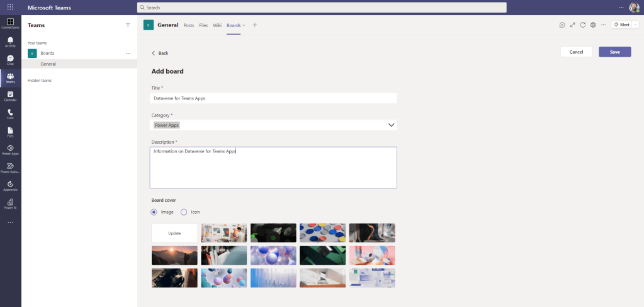Click the Cancel button

(576, 52)
